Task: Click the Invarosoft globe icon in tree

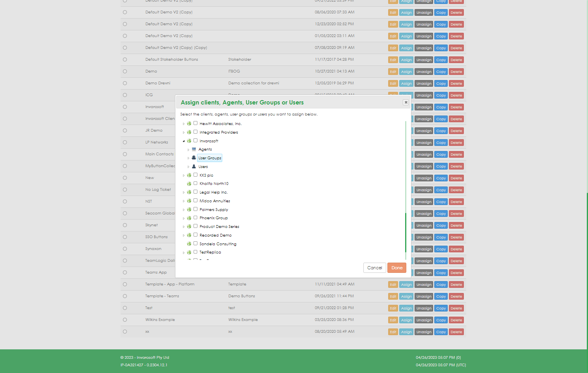Action: (x=189, y=141)
